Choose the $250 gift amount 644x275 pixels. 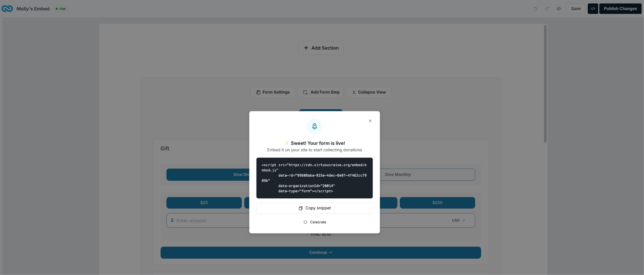pos(437,203)
